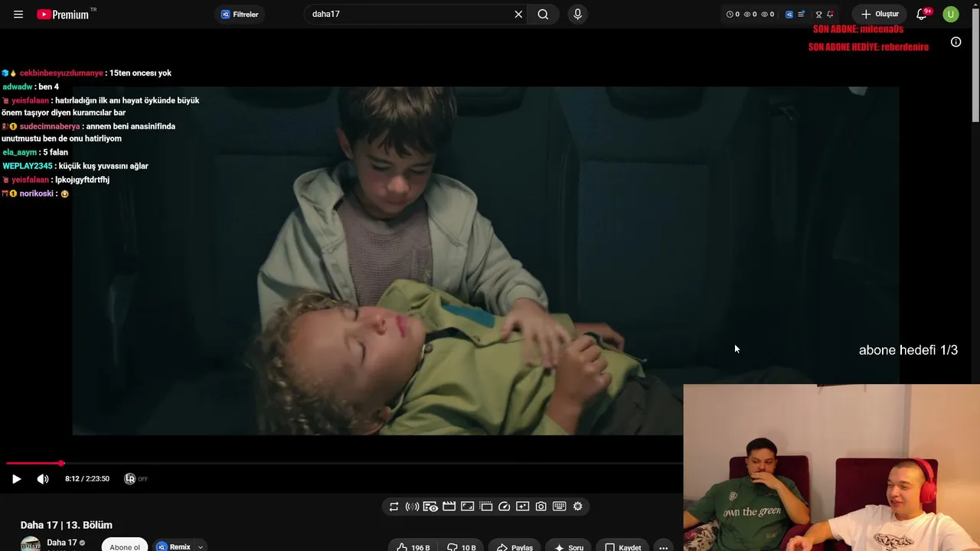
Task: Click chat username adwadw
Action: 18,86
